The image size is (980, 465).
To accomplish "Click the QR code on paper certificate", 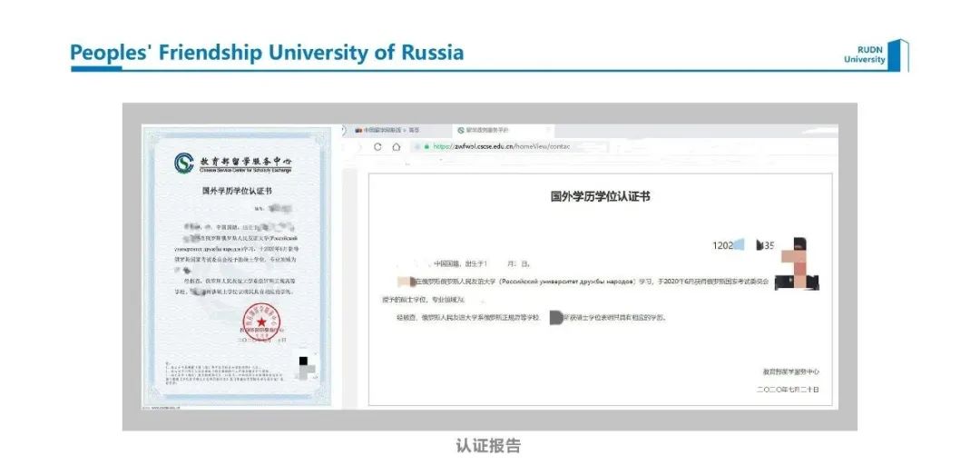I will click(x=309, y=367).
